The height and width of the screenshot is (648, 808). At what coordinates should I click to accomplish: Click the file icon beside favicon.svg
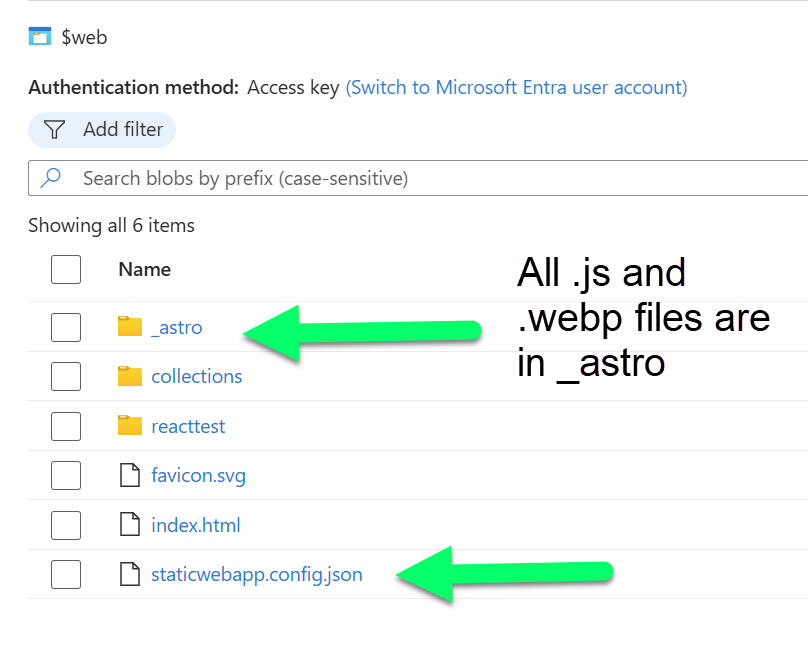tap(130, 475)
